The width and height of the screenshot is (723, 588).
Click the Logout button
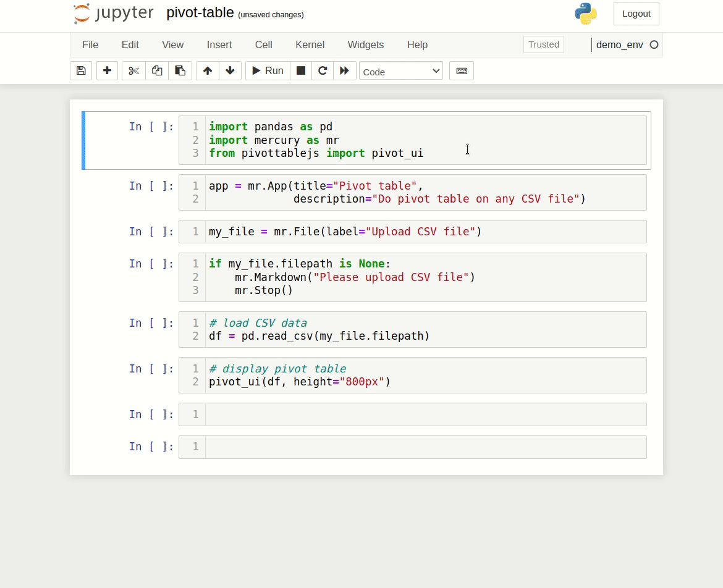[636, 13]
